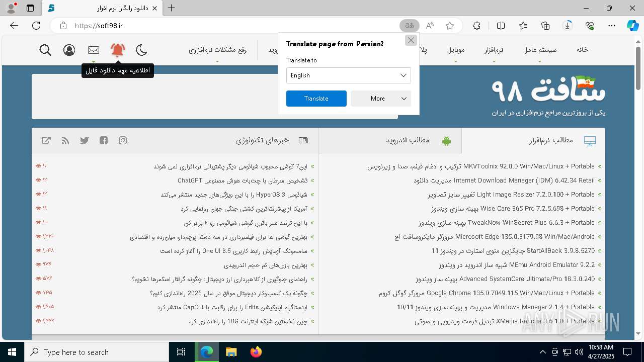The width and height of the screenshot is (644, 362).
Task: Click the browser back arrow
Action: (14, 26)
